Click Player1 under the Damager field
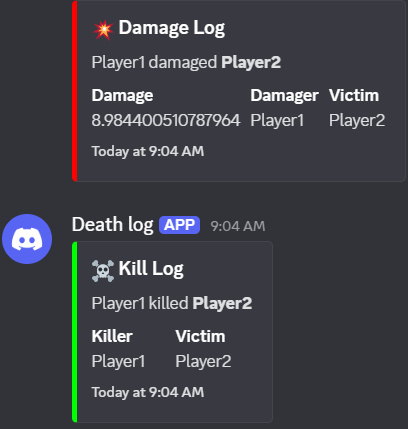This screenshot has width=408, height=429. tap(277, 120)
